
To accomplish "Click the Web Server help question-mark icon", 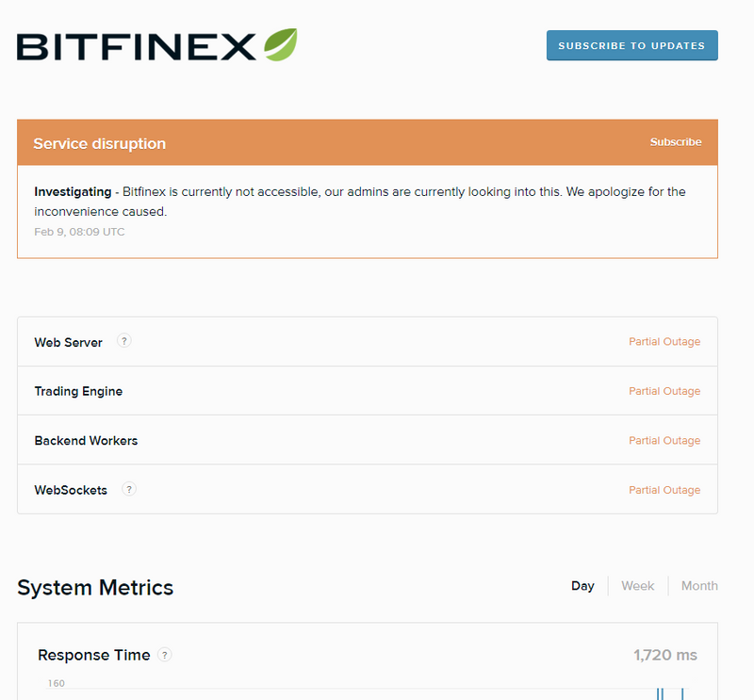I will [124, 341].
